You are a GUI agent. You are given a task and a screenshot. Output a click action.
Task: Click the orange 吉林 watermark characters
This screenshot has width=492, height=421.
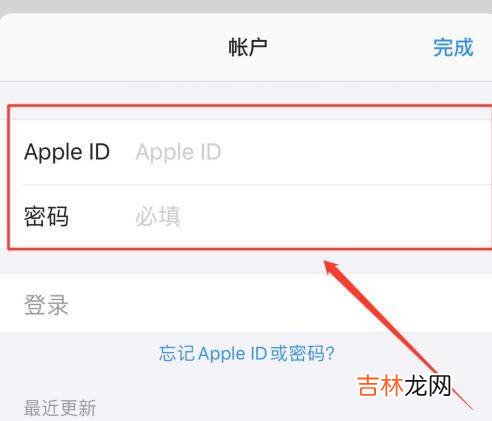tap(380, 386)
